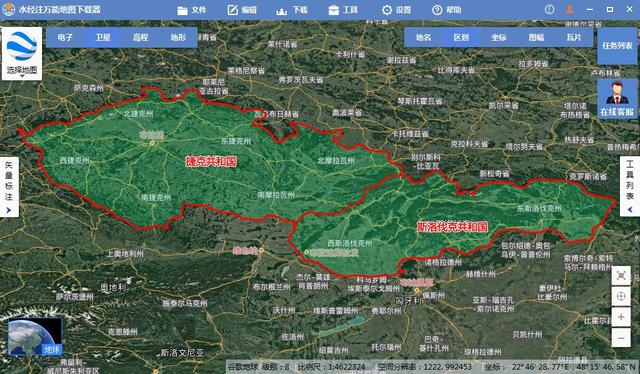Click the gear icon beside 设置
The image size is (640, 374).
click(387, 10)
